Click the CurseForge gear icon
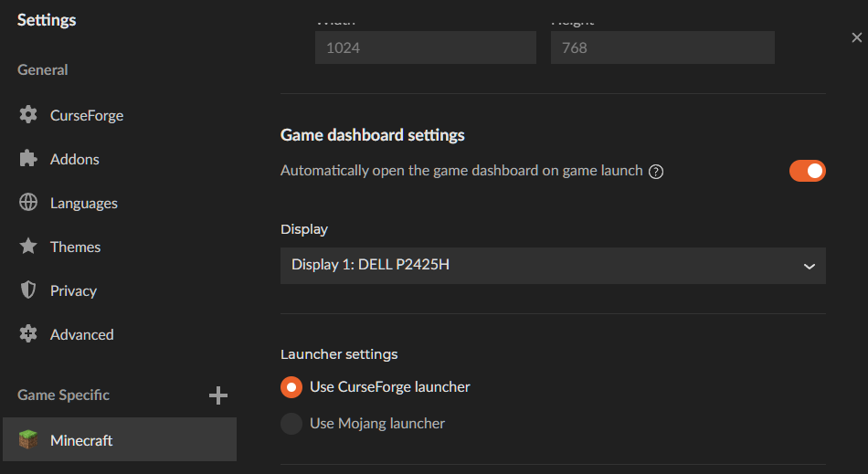Viewport: 868px width, 474px height. pyautogui.click(x=28, y=114)
